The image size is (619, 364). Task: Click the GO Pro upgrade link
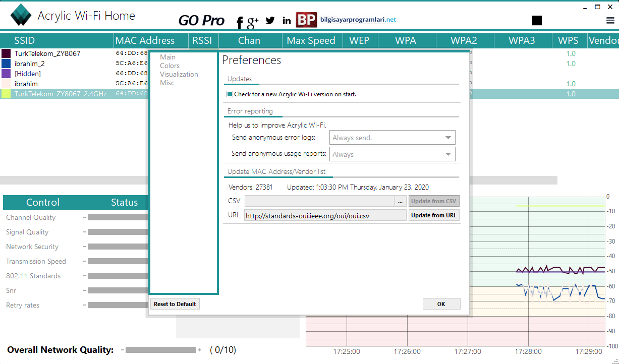click(201, 20)
